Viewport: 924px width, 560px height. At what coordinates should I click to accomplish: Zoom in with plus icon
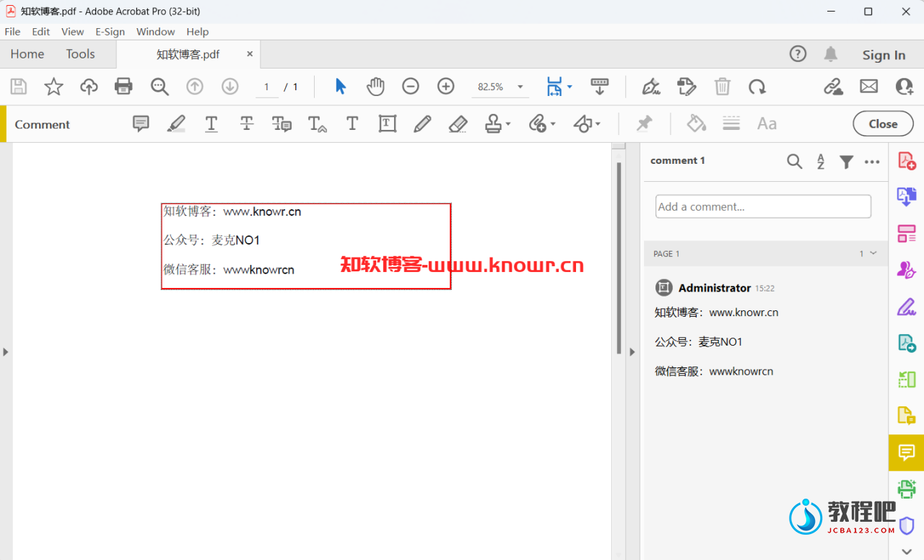pyautogui.click(x=446, y=87)
